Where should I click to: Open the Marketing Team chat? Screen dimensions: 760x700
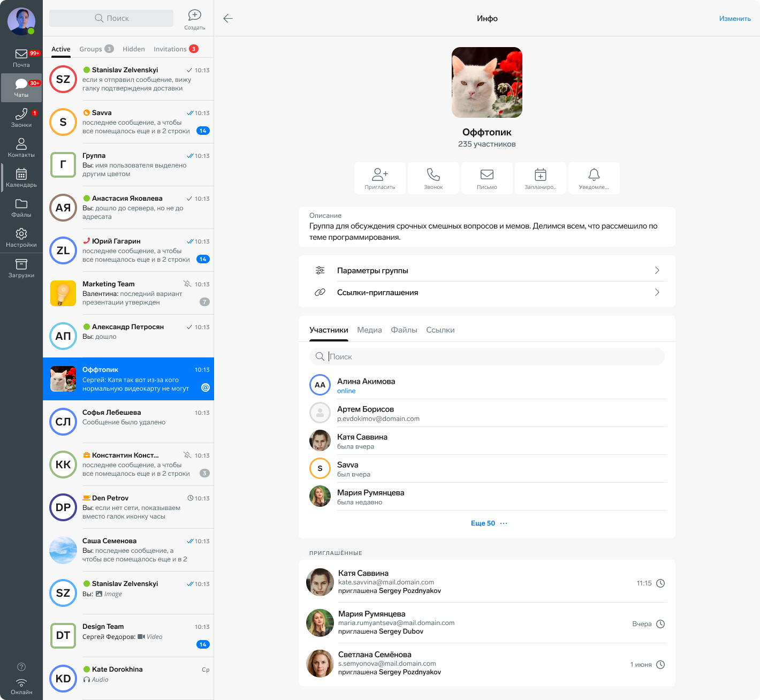[x=128, y=293]
